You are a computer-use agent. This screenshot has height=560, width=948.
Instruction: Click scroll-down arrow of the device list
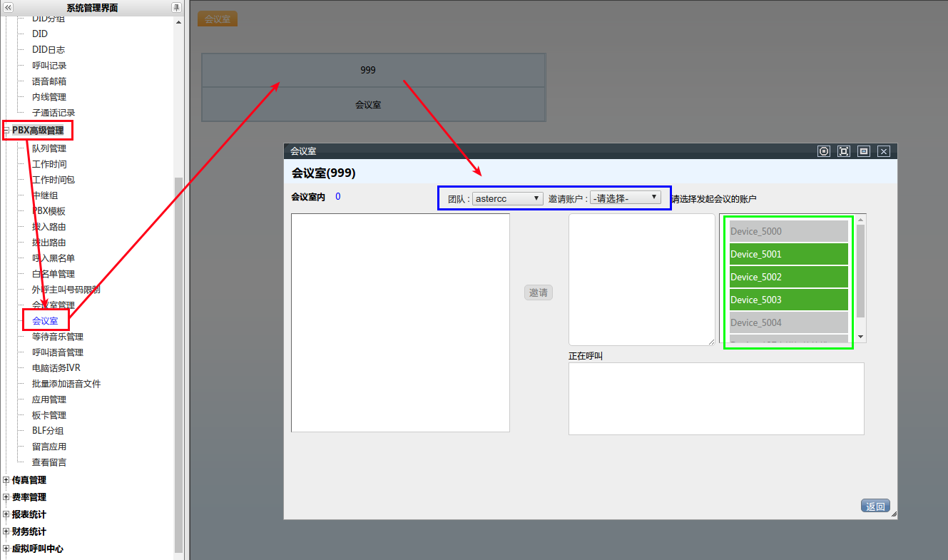pos(861,337)
